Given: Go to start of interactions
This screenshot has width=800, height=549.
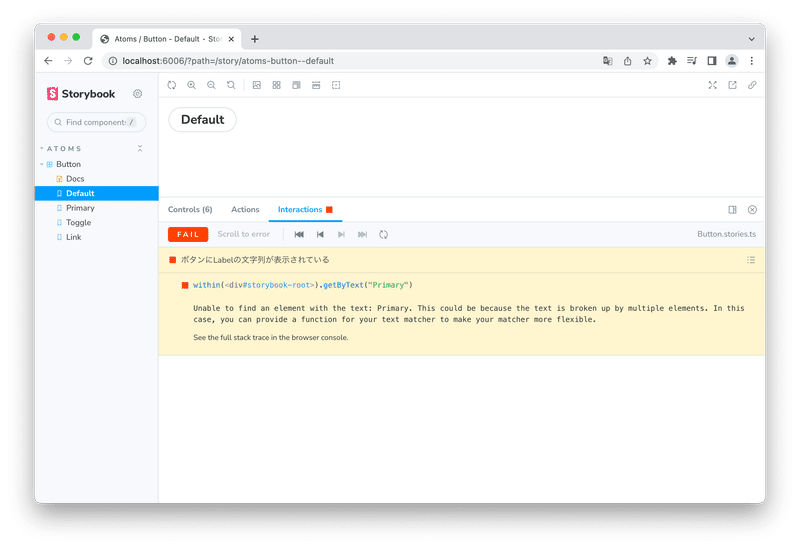Looking at the screenshot, I should coord(299,235).
